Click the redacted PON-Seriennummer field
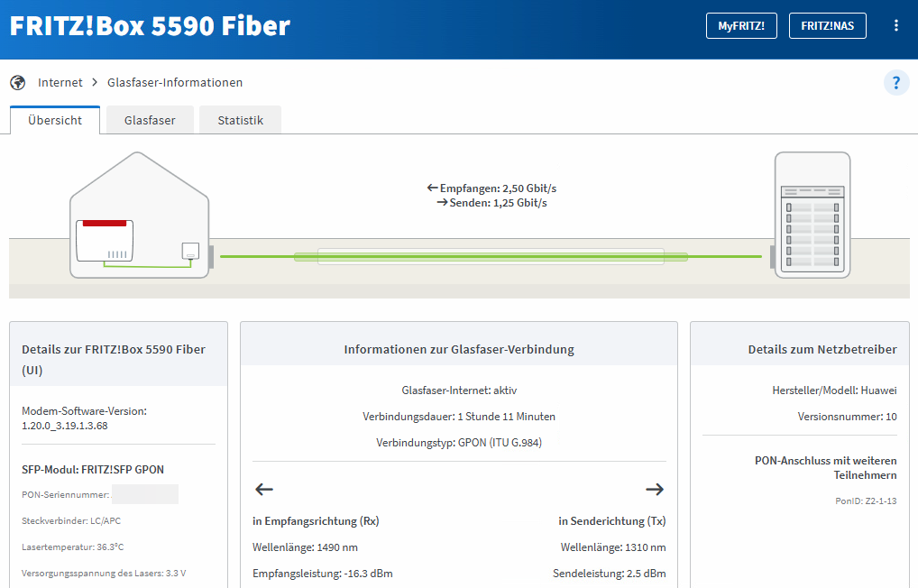Image resolution: width=918 pixels, height=588 pixels. pos(145,494)
